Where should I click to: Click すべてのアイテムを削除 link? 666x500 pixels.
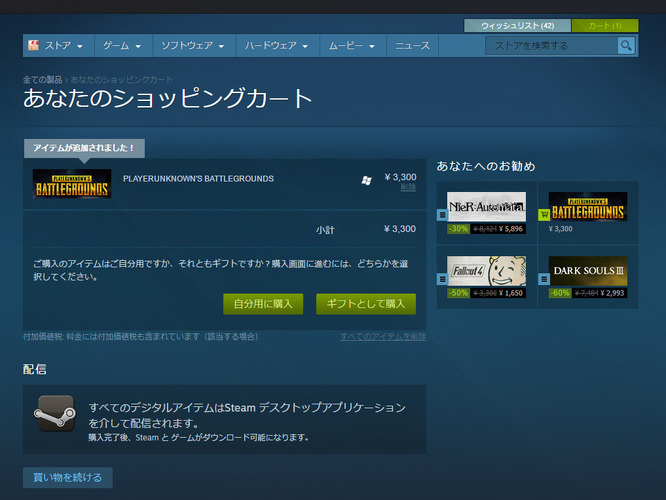pyautogui.click(x=383, y=336)
